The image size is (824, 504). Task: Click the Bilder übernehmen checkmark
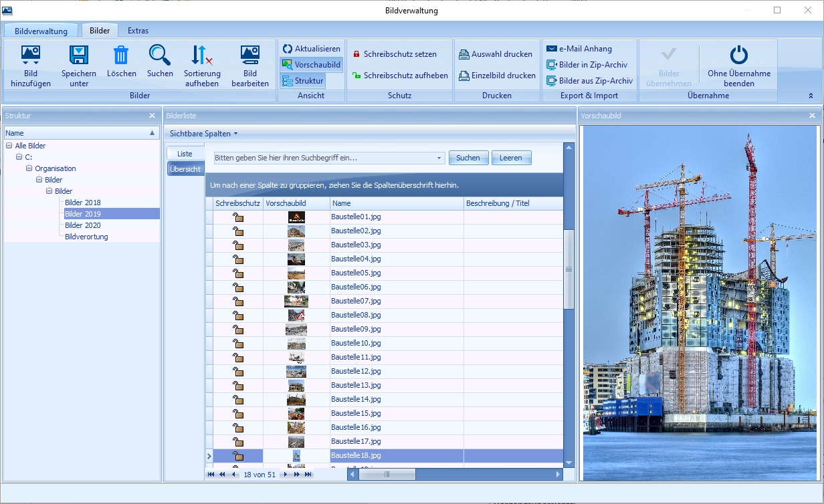tap(669, 55)
